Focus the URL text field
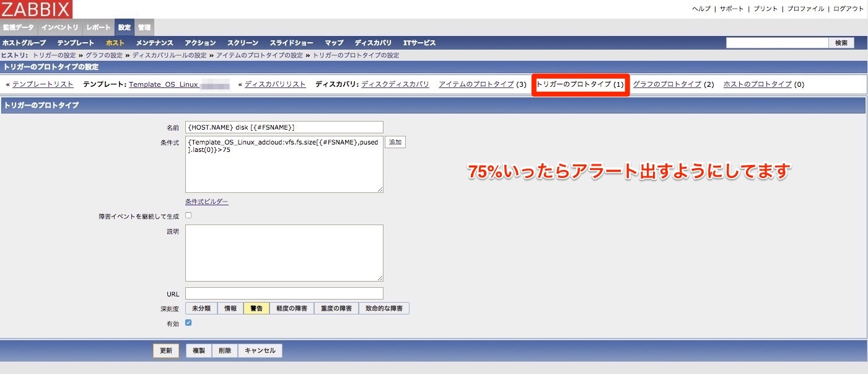 point(284,293)
